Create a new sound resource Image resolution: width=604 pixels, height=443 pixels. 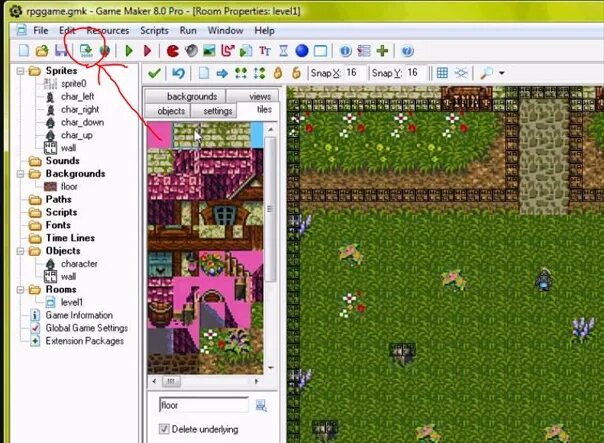tap(191, 50)
